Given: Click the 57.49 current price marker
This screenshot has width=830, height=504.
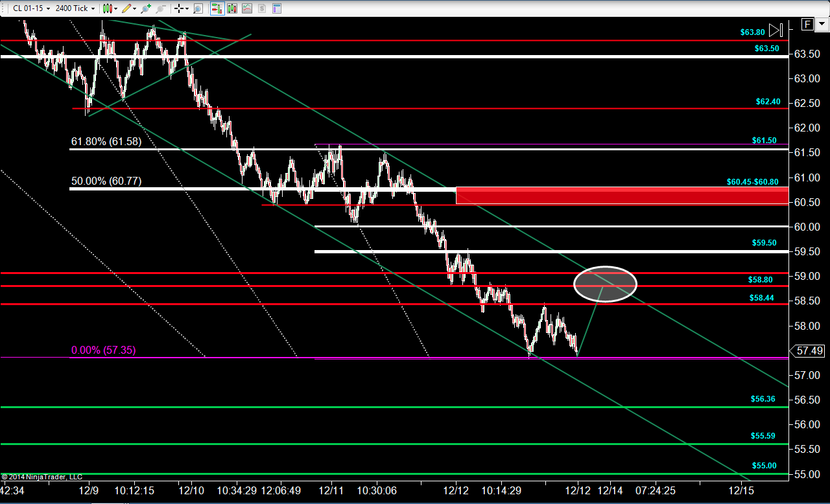Looking at the screenshot, I should (809, 350).
